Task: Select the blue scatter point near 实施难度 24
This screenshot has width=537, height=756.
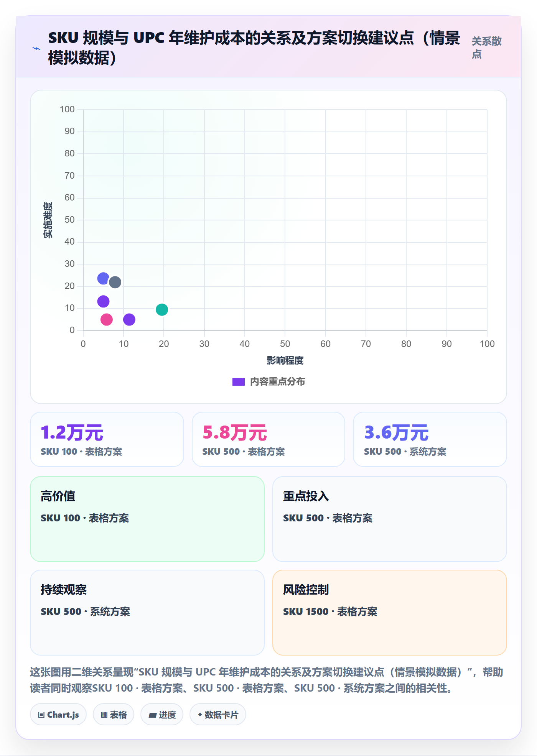Action: coord(103,278)
